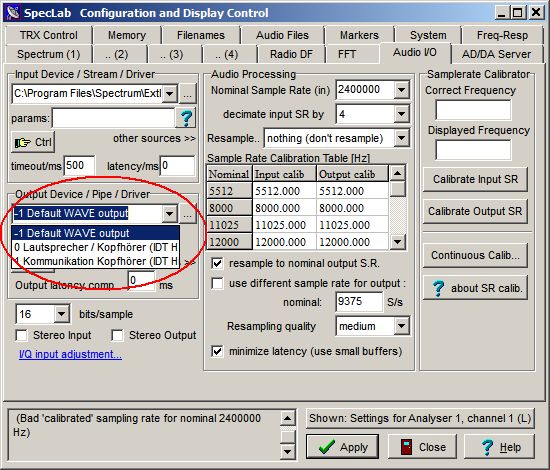Image resolution: width=550 pixels, height=470 pixels.
Task: Click the nominal output rate field 9375
Action: [359, 302]
